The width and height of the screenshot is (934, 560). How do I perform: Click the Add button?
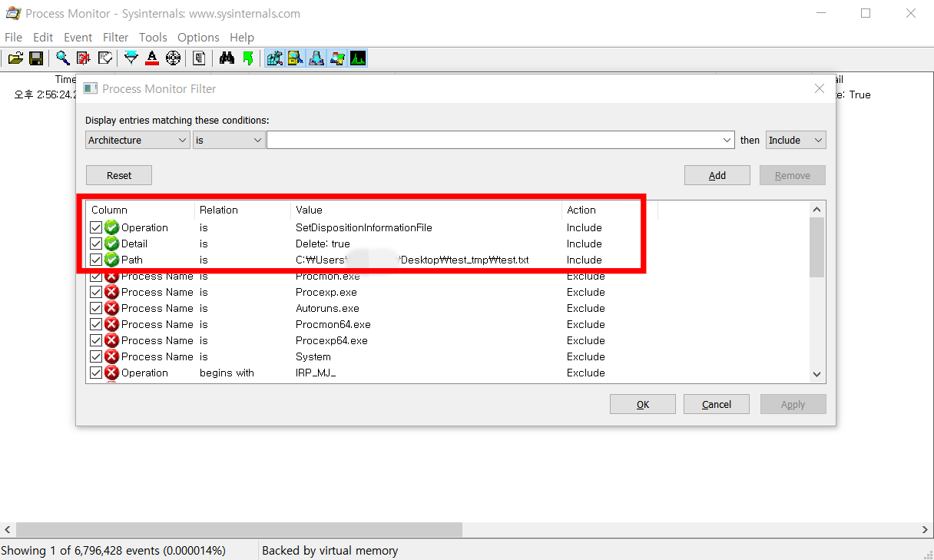coord(717,175)
